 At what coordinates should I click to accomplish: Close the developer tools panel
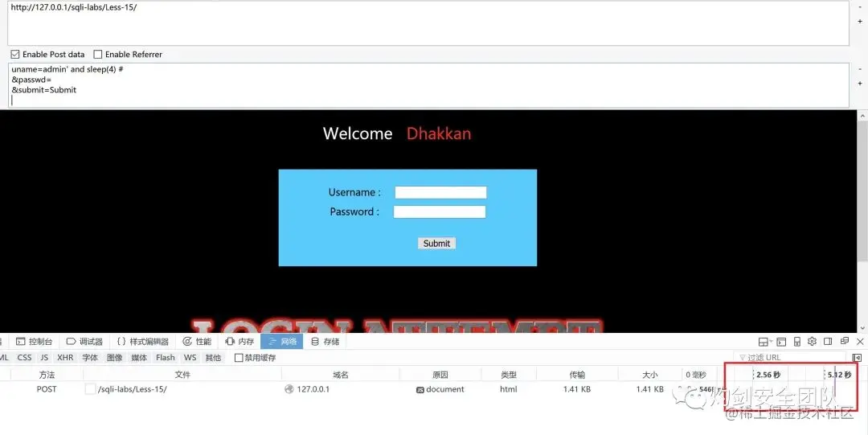[860, 342]
